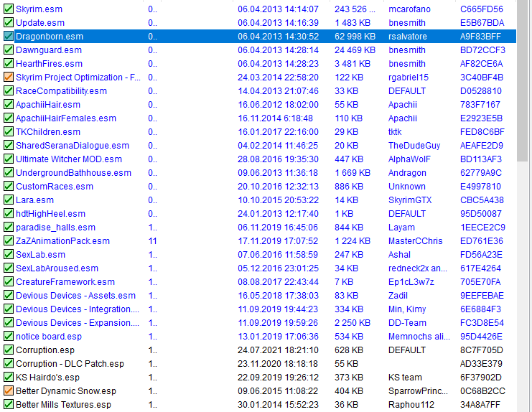Select the Skyrim.esm plugin name
This screenshot has width=532, height=412.
[39, 9]
